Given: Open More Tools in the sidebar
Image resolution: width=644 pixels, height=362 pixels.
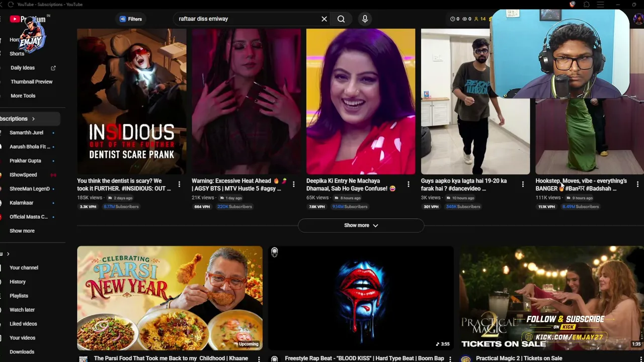Looking at the screenshot, I should [x=23, y=96].
